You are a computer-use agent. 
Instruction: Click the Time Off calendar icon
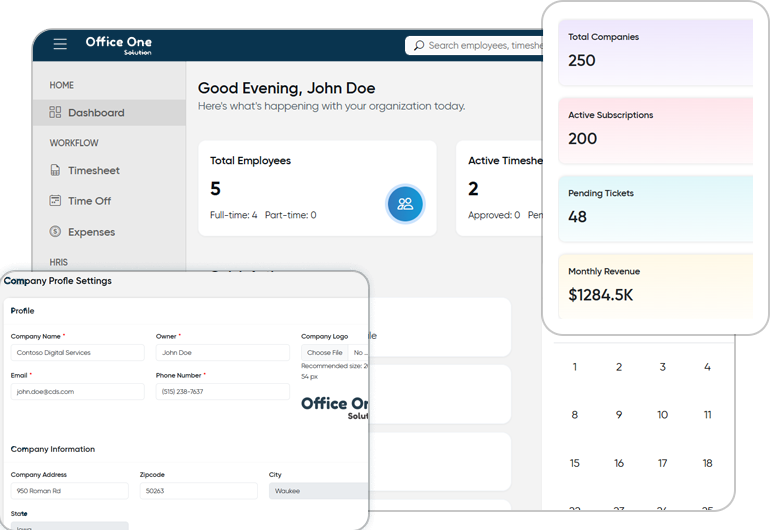coord(56,201)
